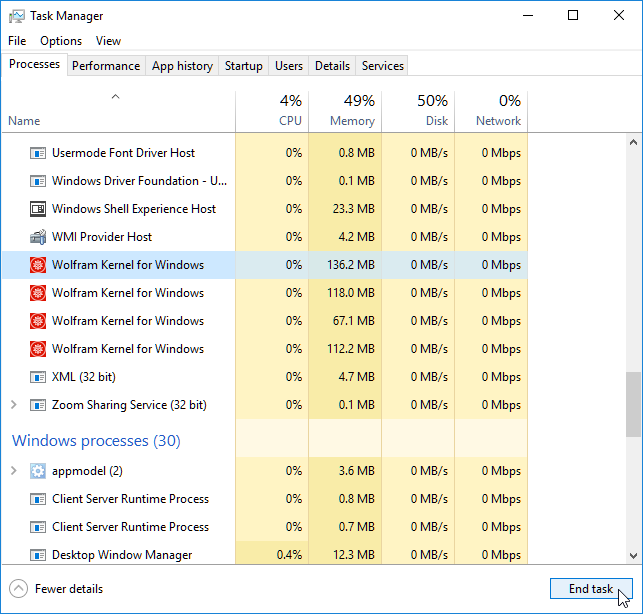Click the highlighted Wolfram Kernel red icon
The height and width of the screenshot is (614, 643).
38,265
